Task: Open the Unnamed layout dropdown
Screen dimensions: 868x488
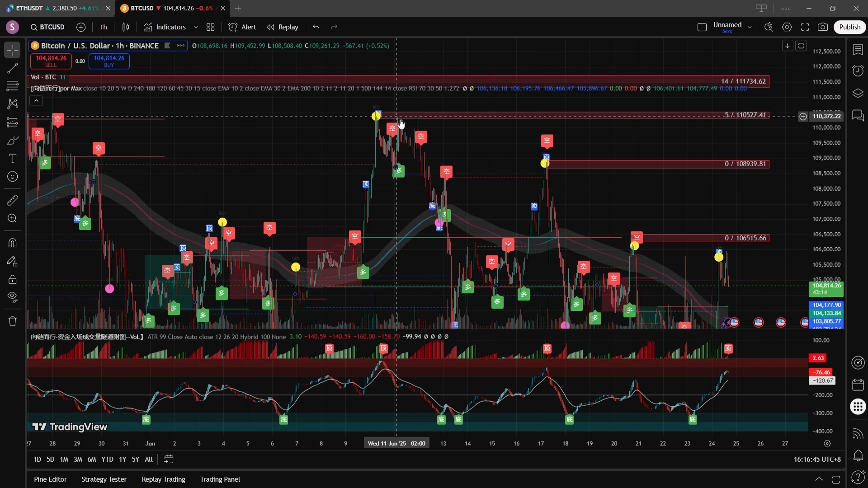Action: (750, 27)
